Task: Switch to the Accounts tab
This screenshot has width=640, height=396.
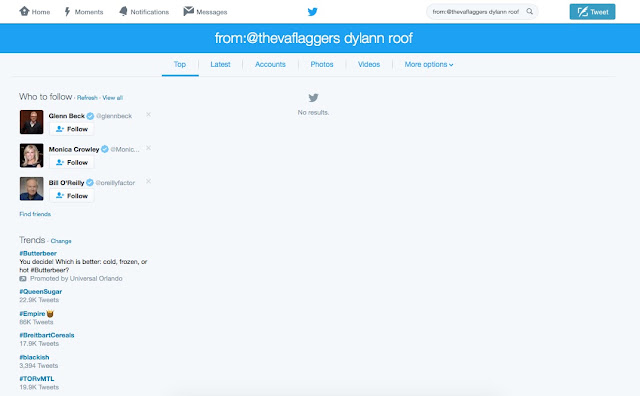Action: pos(270,65)
